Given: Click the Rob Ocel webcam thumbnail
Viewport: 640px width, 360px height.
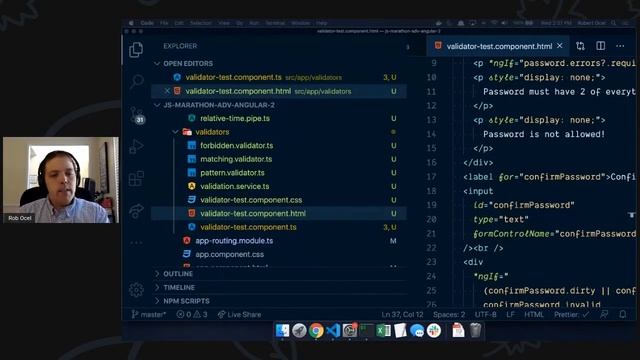Looking at the screenshot, I should click(61, 180).
